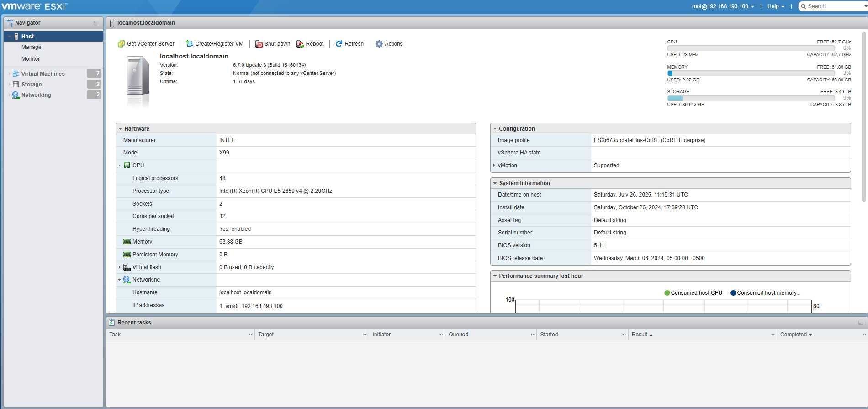Click the Shut down host icon
Image resolution: width=868 pixels, height=409 pixels.
pyautogui.click(x=259, y=44)
